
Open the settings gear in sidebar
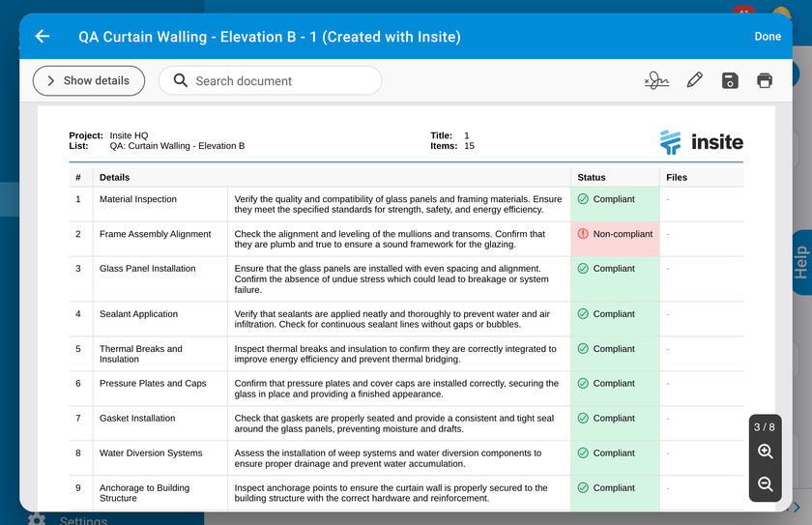point(37,519)
